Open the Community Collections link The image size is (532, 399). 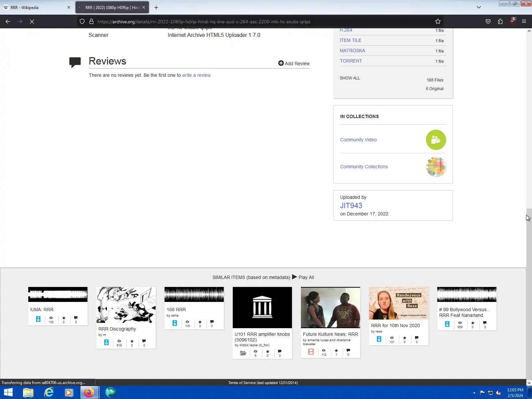coord(364,167)
